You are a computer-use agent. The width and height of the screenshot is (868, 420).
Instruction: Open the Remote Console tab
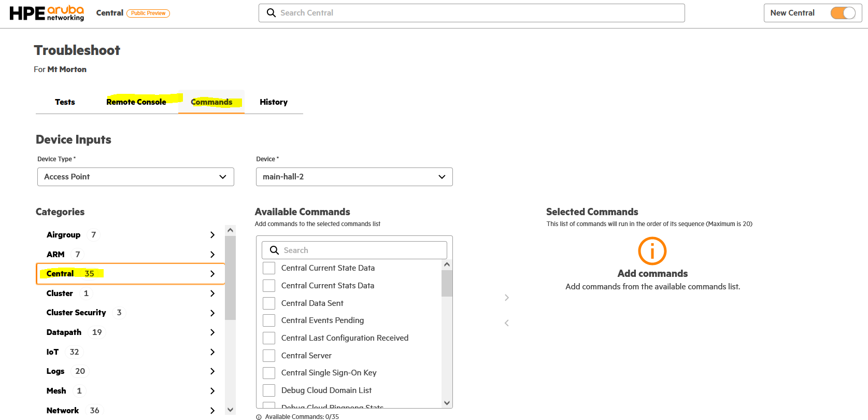[x=136, y=102]
